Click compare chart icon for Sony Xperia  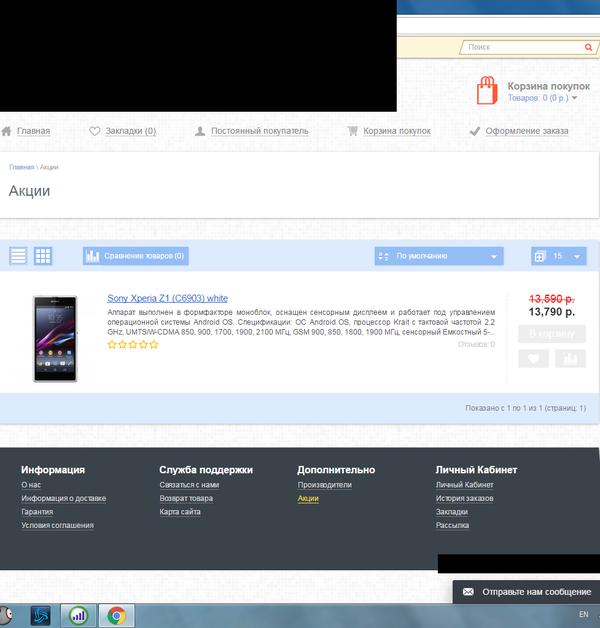tap(570, 359)
